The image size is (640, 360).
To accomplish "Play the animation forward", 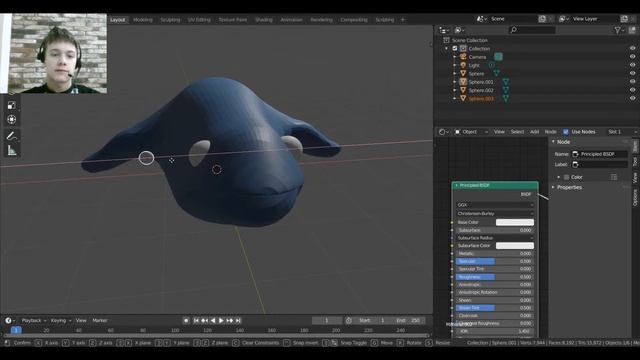I will tap(221, 321).
